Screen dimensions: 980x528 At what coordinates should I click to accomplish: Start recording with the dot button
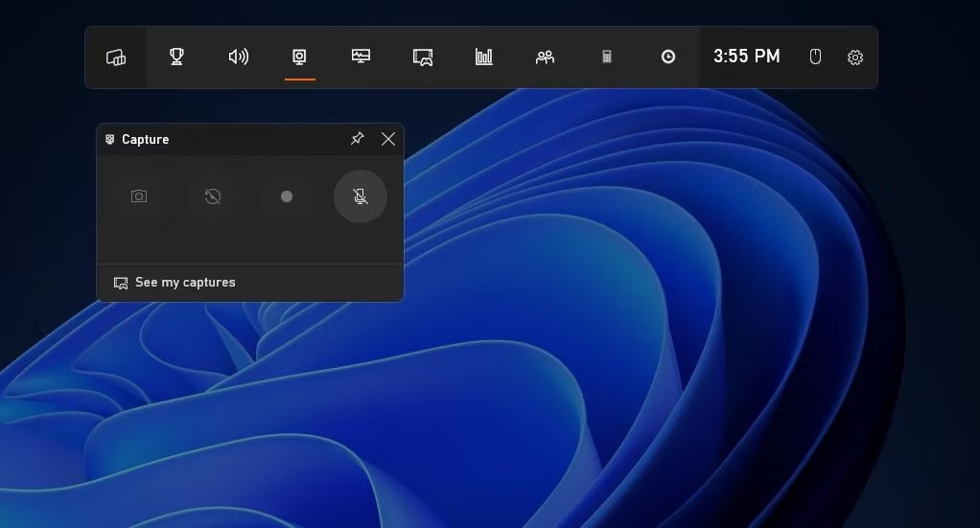tap(287, 196)
